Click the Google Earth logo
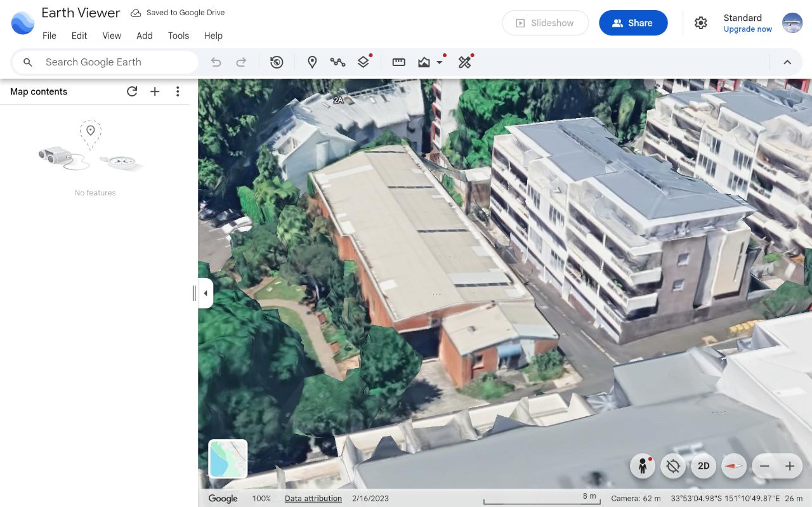This screenshot has height=507, width=812. pos(23,23)
